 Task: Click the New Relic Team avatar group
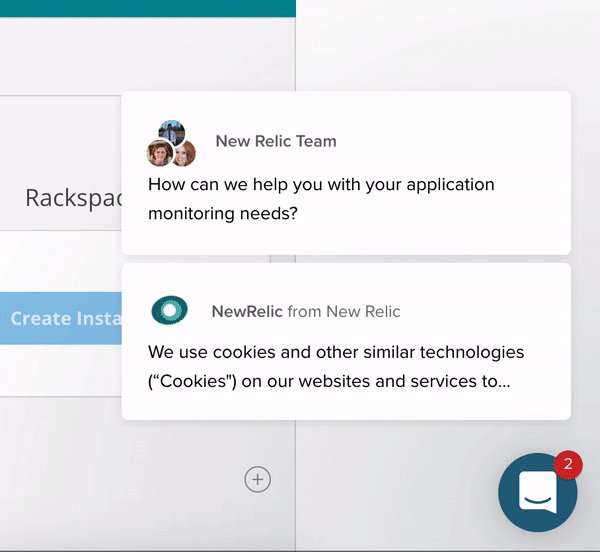coord(171,143)
